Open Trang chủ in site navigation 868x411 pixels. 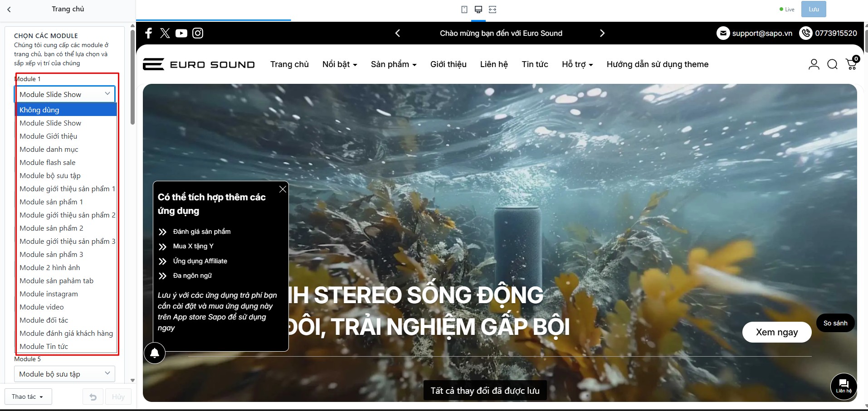point(289,64)
